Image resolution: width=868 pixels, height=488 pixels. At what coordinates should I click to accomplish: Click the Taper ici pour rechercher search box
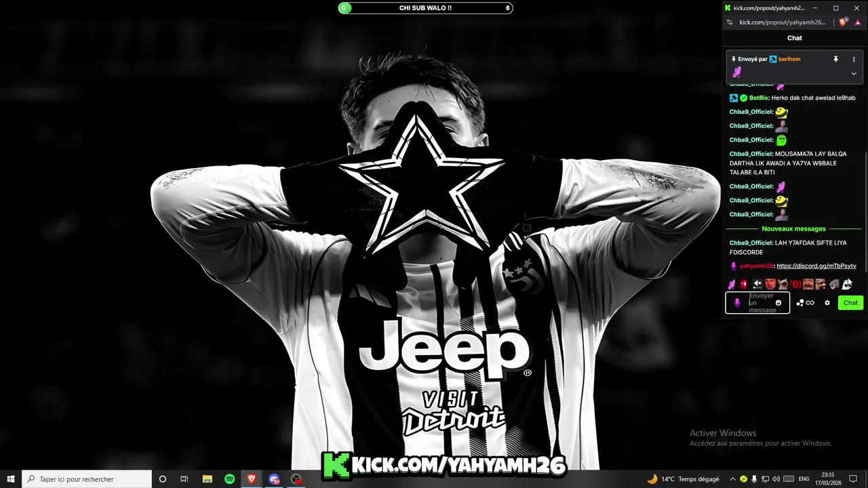(87, 479)
